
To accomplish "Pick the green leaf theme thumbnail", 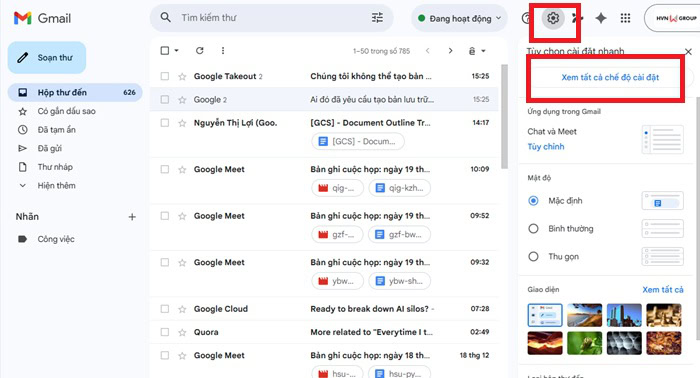I will click(x=584, y=343).
